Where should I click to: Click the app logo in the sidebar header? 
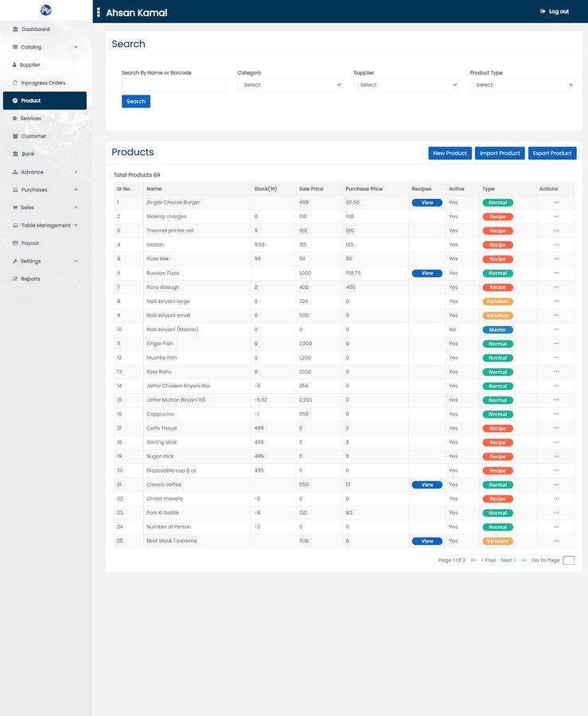pos(45,10)
